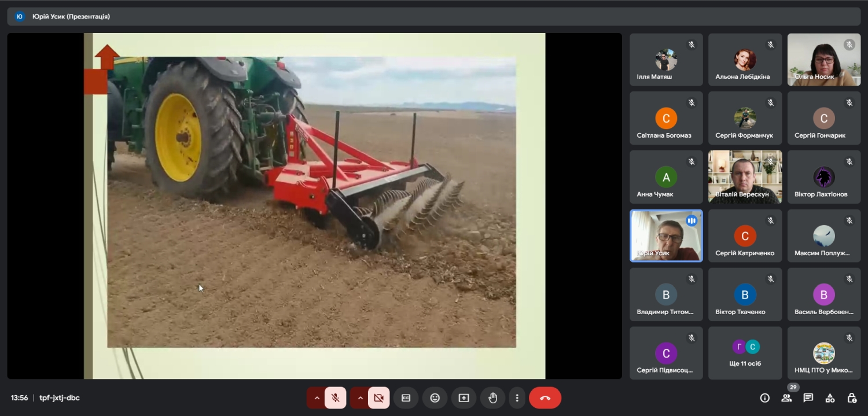Click muted mic icon on Сергій Гончарик tile
This screenshot has height=416, width=868.
(849, 103)
